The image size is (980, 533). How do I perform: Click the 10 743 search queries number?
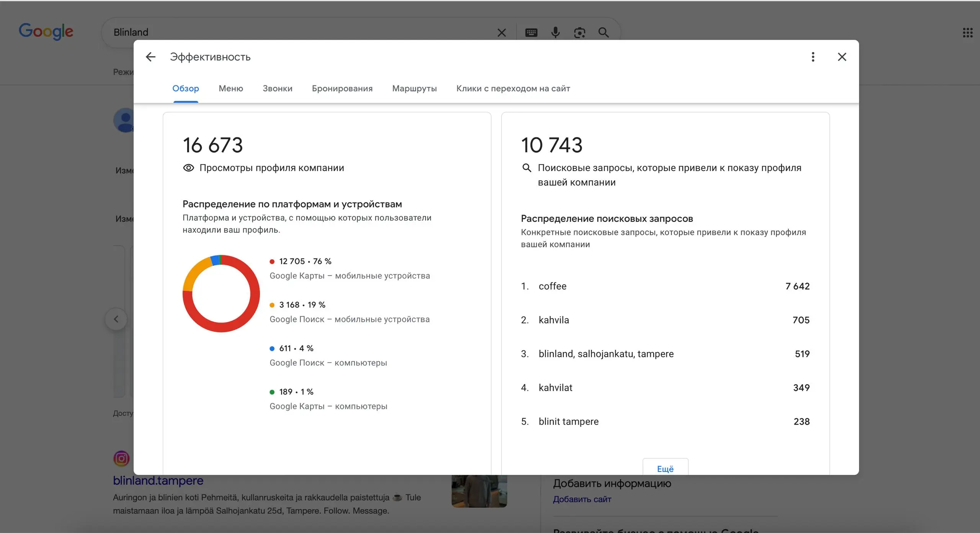(552, 145)
